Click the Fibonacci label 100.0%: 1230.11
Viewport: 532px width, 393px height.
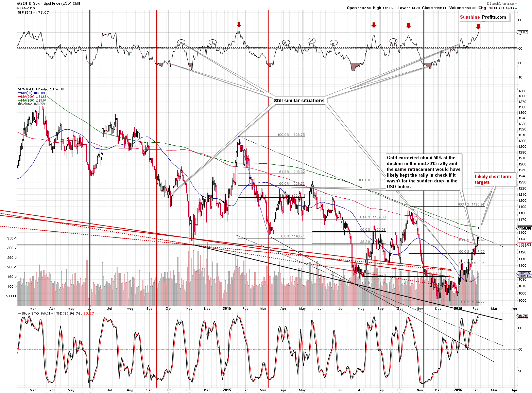[x=372, y=180]
